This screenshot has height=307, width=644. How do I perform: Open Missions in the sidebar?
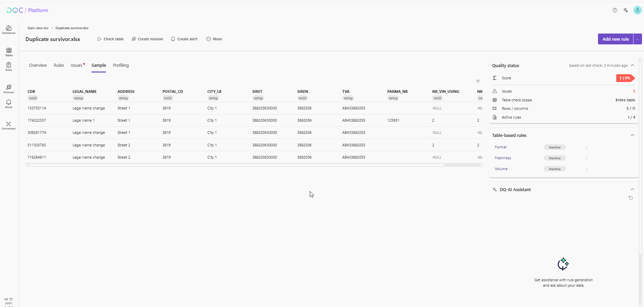9,89
